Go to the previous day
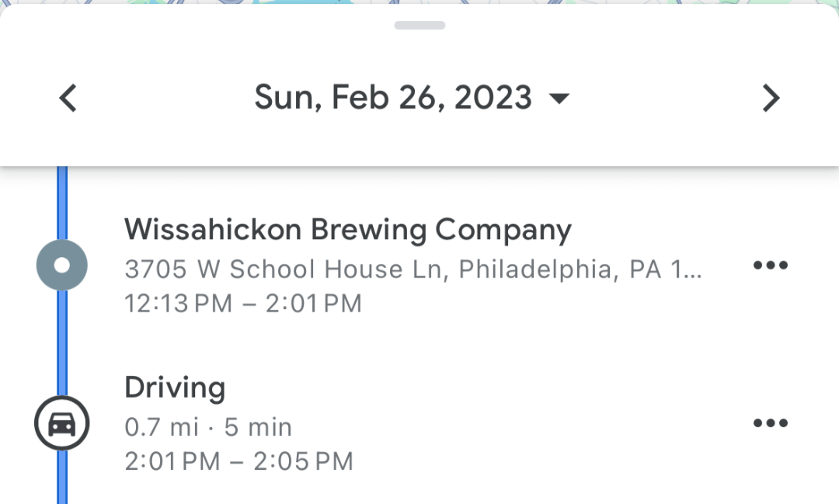This screenshot has height=504, width=839. click(x=68, y=99)
